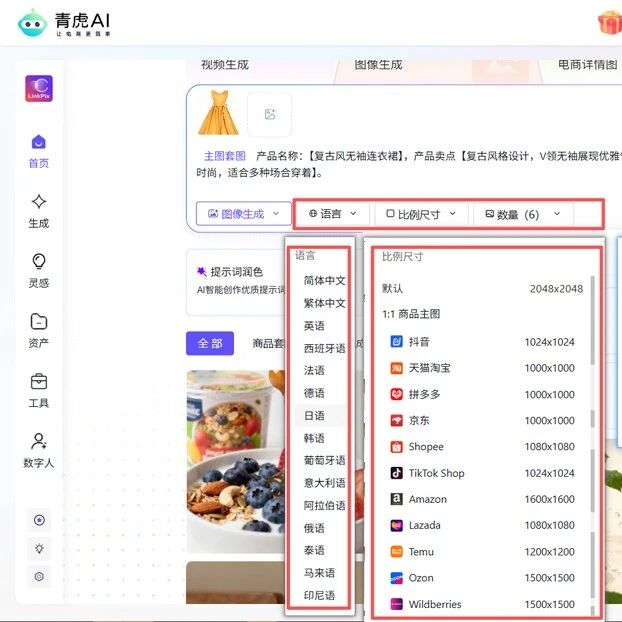Open the 灵感 inspiration section
Viewport: 622px width, 622px height.
(x=38, y=271)
